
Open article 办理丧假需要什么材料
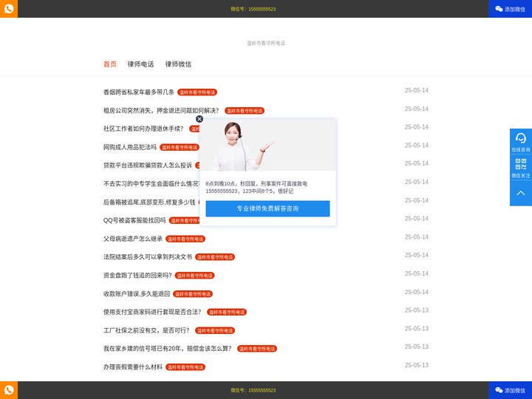coord(133,366)
